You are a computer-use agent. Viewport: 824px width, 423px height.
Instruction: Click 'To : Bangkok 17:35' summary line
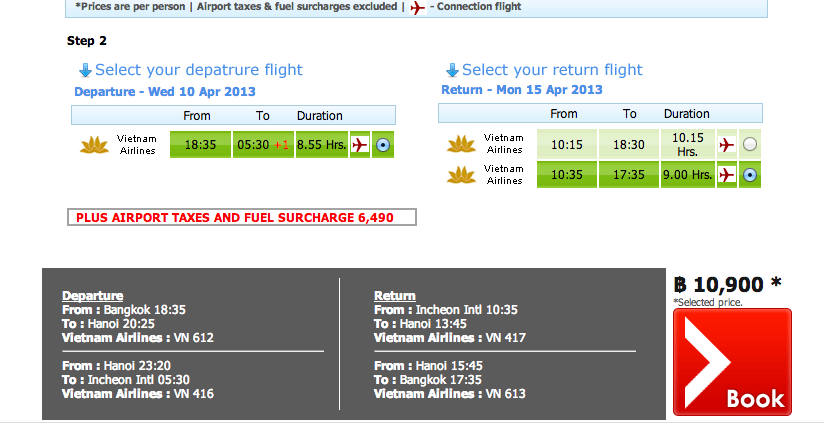point(428,379)
